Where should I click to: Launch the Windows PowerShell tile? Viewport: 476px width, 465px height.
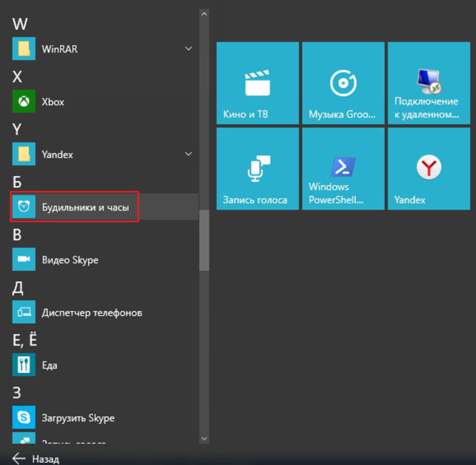343,169
